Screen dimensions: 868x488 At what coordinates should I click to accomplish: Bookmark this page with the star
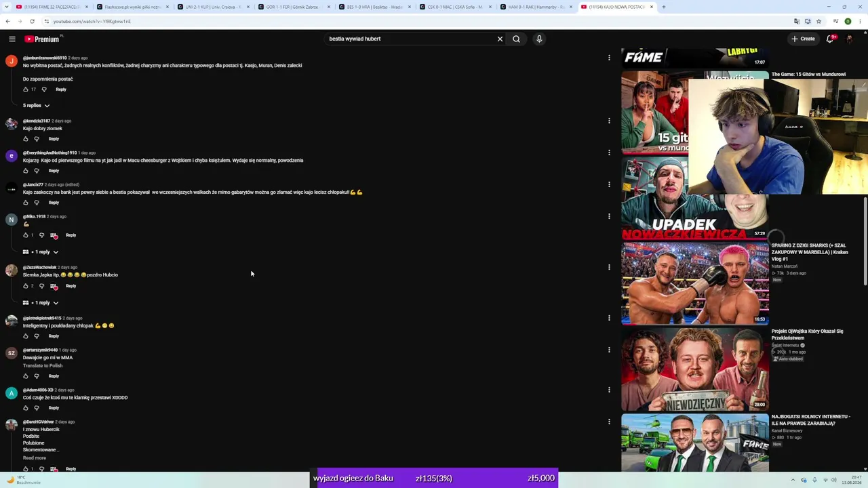pyautogui.click(x=817, y=21)
